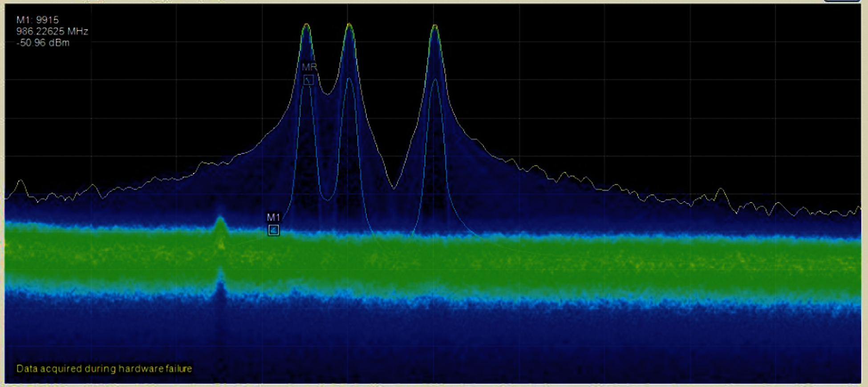
Task: Select the MR reference marker square
Action: point(308,80)
